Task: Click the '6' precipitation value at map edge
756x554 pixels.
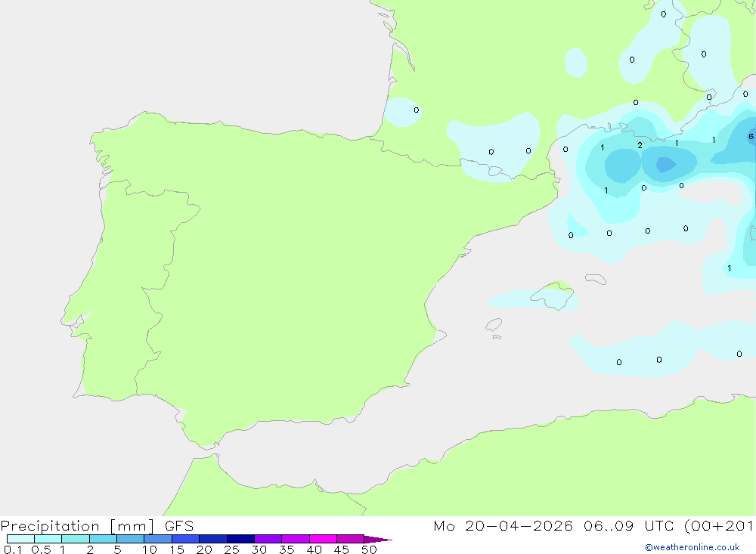Action: coord(751,137)
